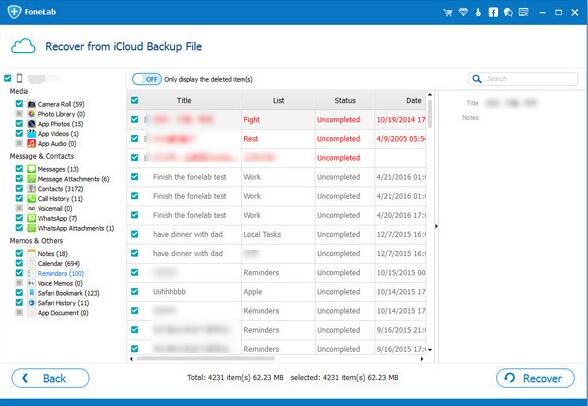Screen dimensions: 588x406
Task: Click the Messages icon
Action: tap(32, 169)
